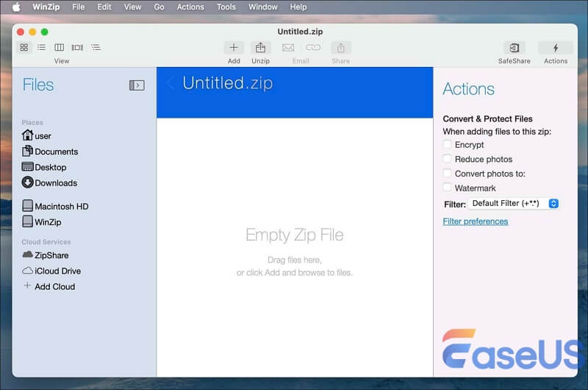Screen dimensions: 588x390
Task: Open ZipShare cloud service
Action: [46, 255]
